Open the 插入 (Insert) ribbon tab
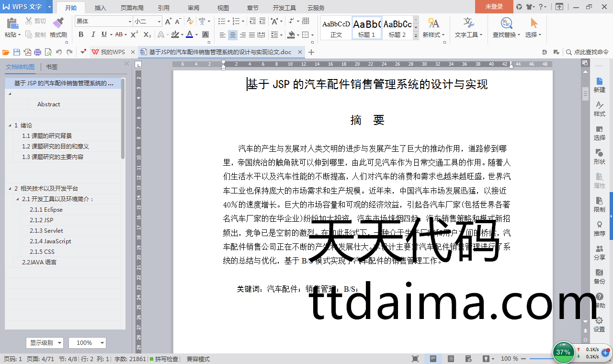 point(101,8)
